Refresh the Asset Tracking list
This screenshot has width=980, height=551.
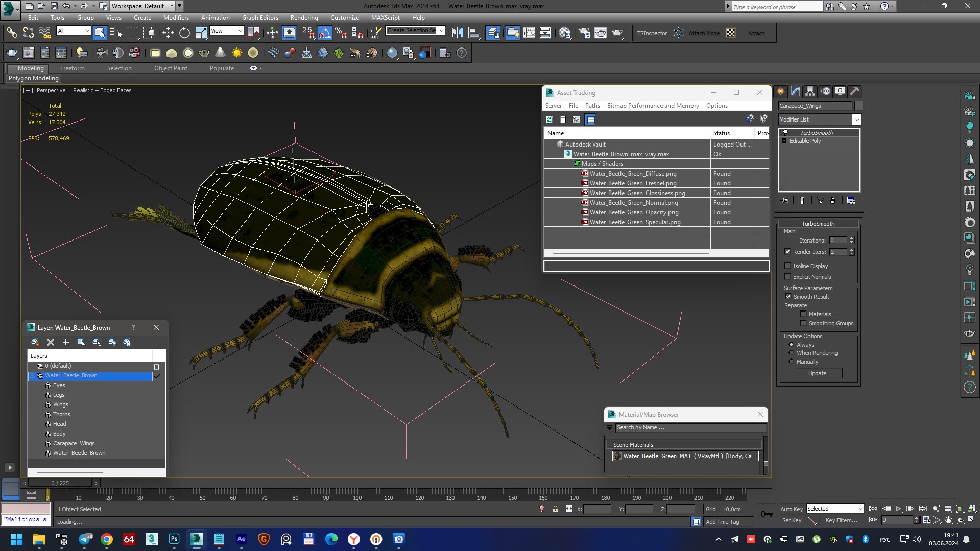549,119
